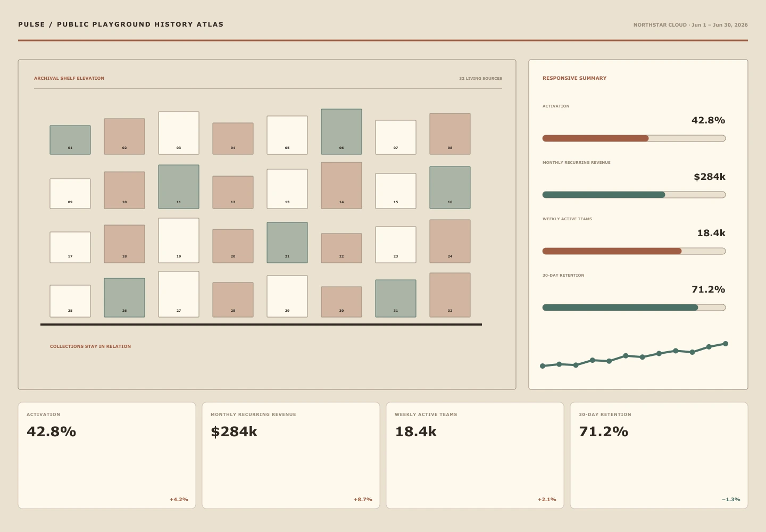Open the Weekly Active Teams KPI card
The image size is (766, 532).
tap(475, 455)
